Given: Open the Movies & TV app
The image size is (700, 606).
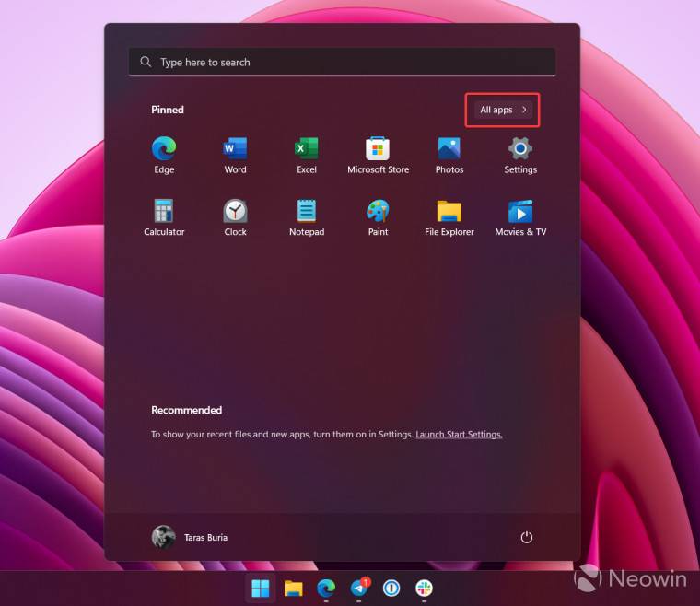Looking at the screenshot, I should click(520, 217).
